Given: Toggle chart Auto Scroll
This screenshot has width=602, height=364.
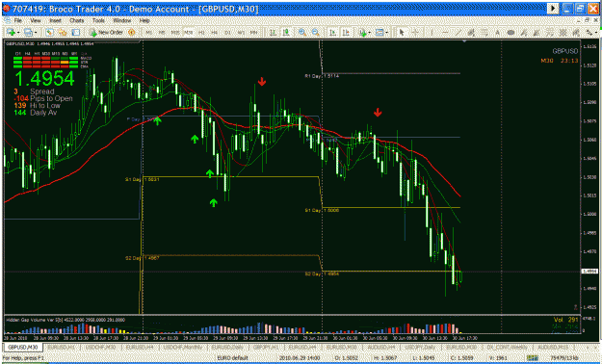Looking at the screenshot, I should (333, 33).
